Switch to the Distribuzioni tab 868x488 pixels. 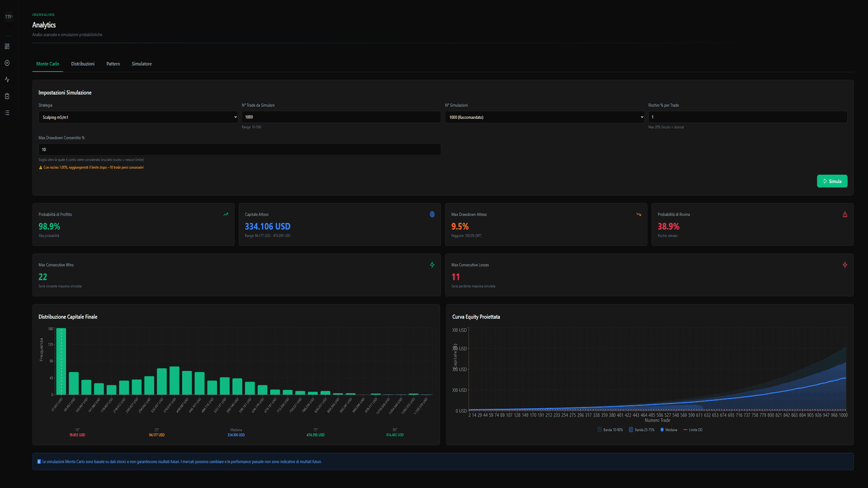pos(83,64)
